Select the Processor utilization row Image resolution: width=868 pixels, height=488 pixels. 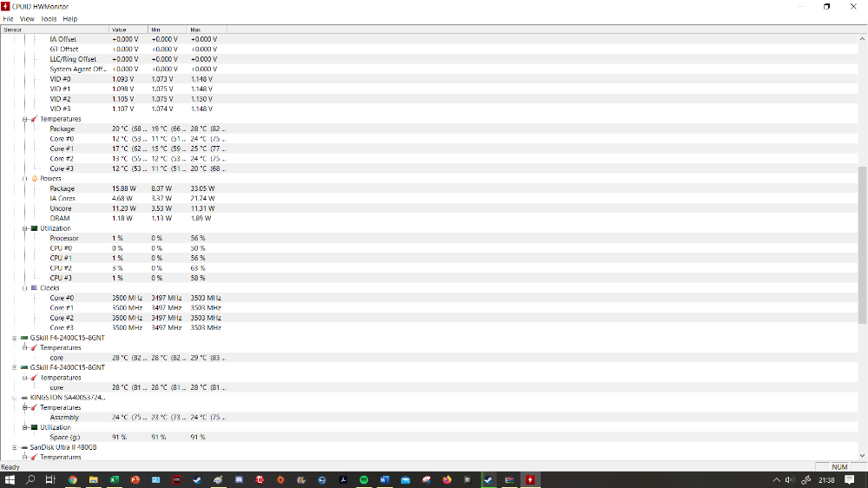(x=429, y=238)
